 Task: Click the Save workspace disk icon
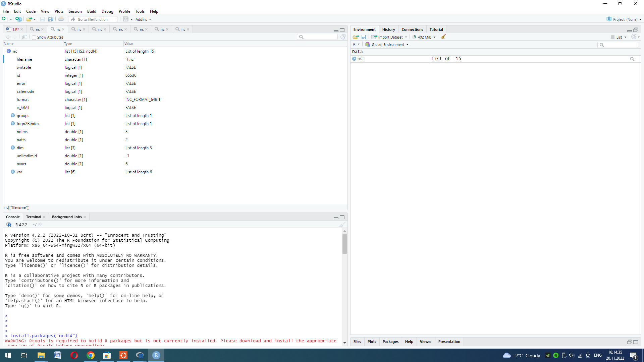(364, 37)
